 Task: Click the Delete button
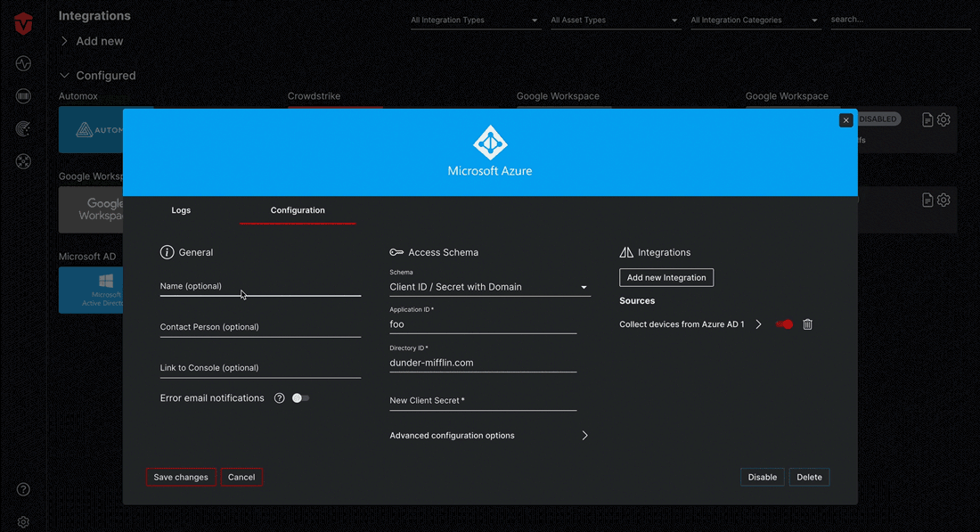(809, 477)
